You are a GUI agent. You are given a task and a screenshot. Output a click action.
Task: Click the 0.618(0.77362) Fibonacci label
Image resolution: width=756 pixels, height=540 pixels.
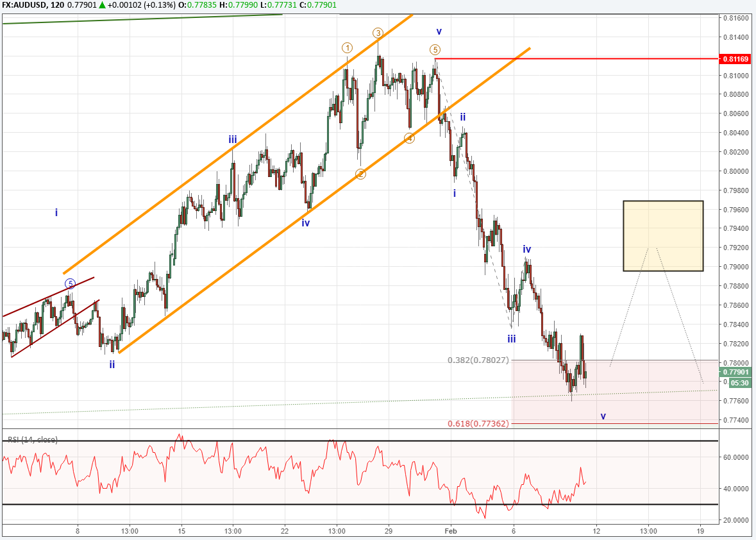click(478, 424)
